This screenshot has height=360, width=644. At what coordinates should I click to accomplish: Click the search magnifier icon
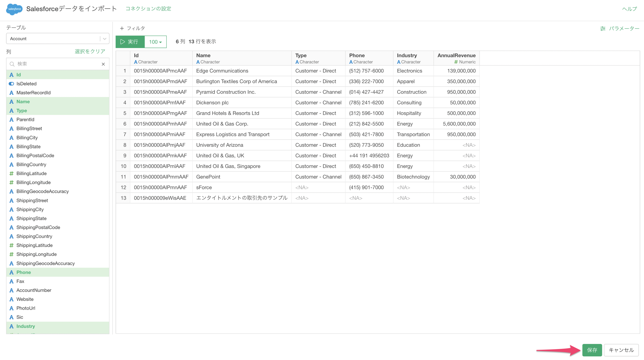click(x=12, y=64)
